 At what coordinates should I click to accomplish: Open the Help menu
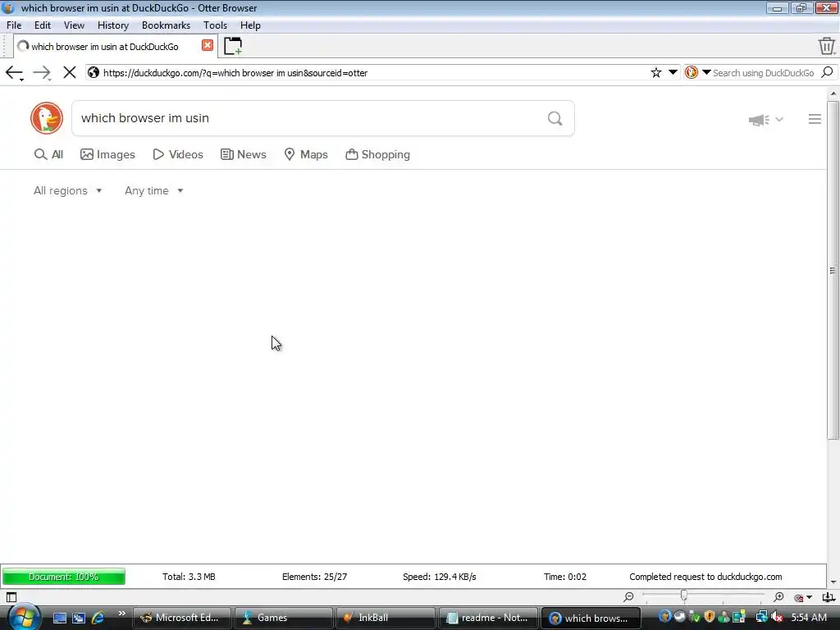[250, 25]
